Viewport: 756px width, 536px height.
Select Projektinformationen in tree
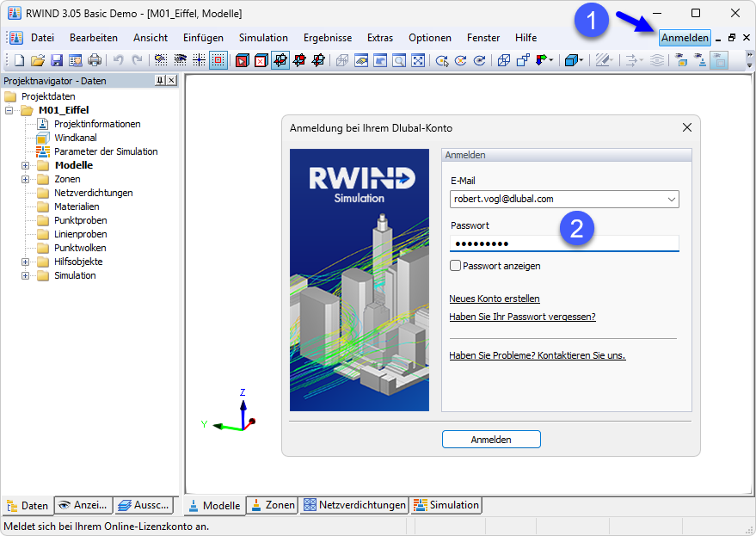[x=97, y=124]
